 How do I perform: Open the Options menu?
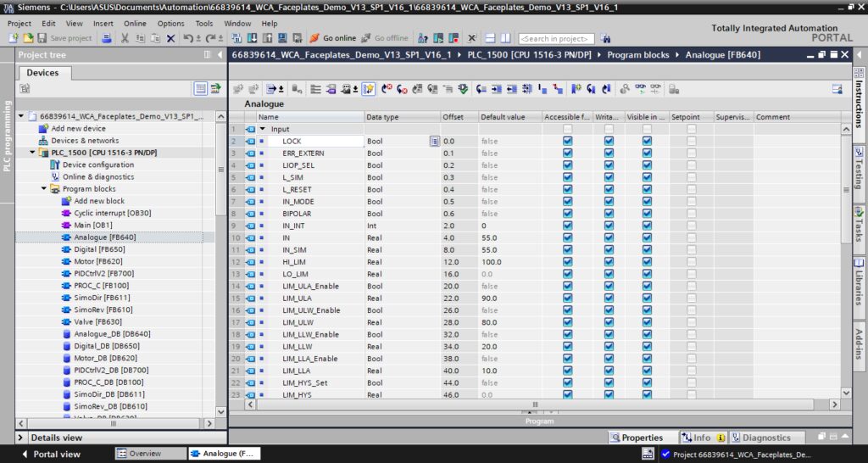pos(170,23)
